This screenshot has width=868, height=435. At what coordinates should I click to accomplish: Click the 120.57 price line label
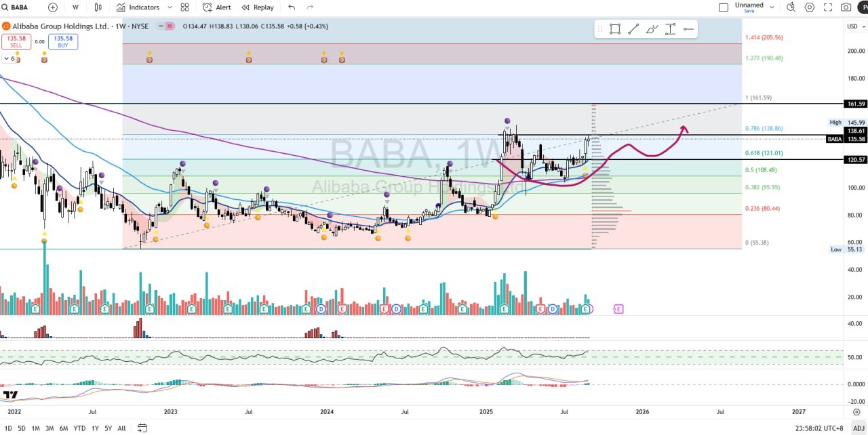coord(856,159)
